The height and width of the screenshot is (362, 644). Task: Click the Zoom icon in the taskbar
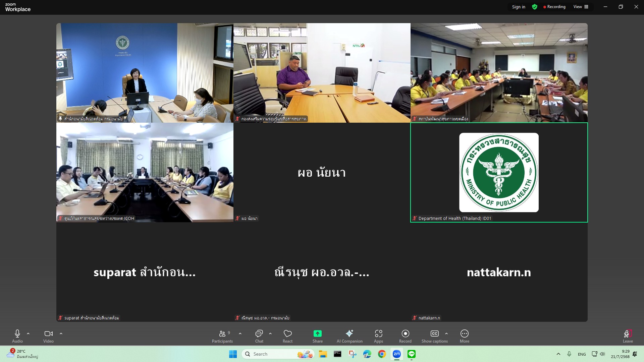point(396,354)
